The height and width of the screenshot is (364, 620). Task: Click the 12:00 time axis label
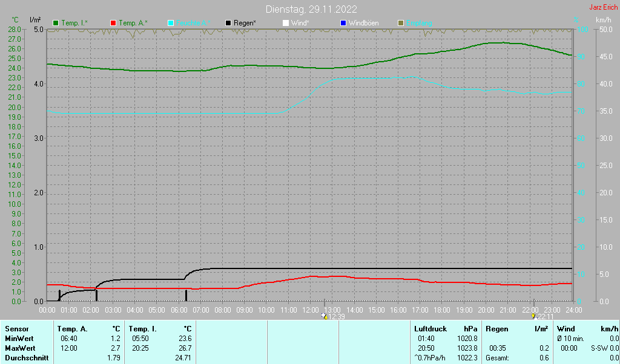coord(311,310)
